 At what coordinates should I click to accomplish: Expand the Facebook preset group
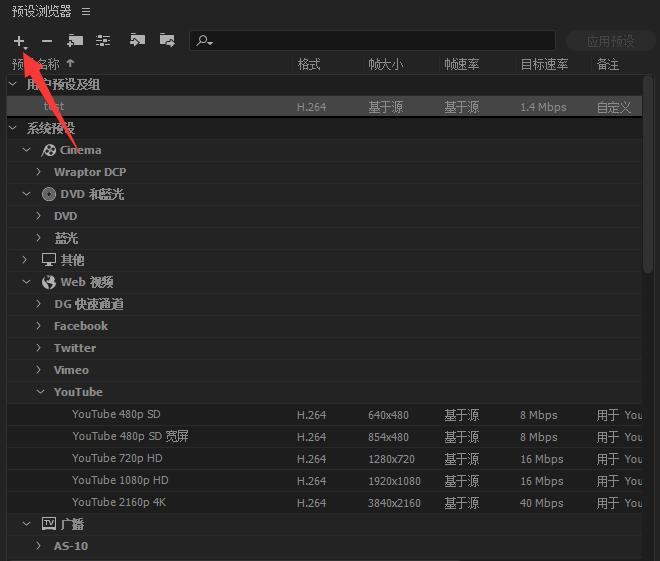click(x=40, y=326)
